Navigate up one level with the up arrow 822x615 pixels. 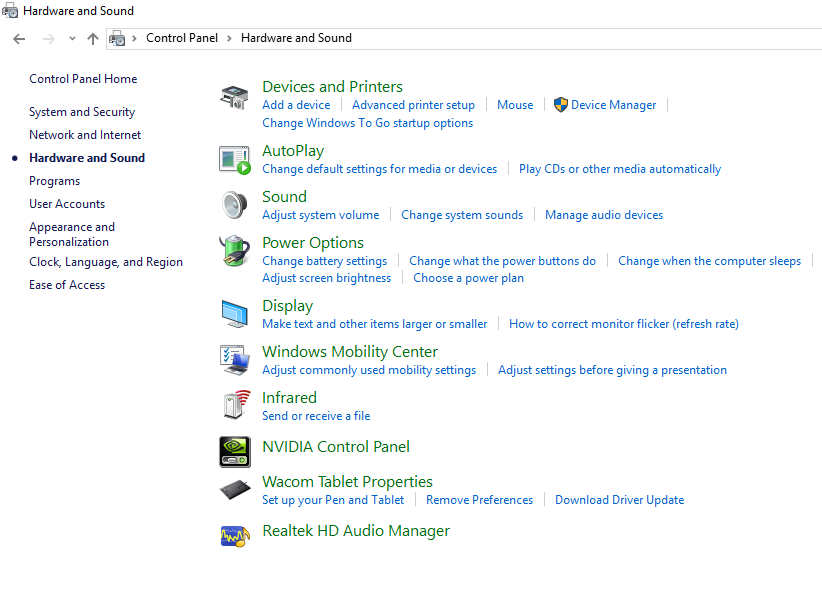point(93,39)
